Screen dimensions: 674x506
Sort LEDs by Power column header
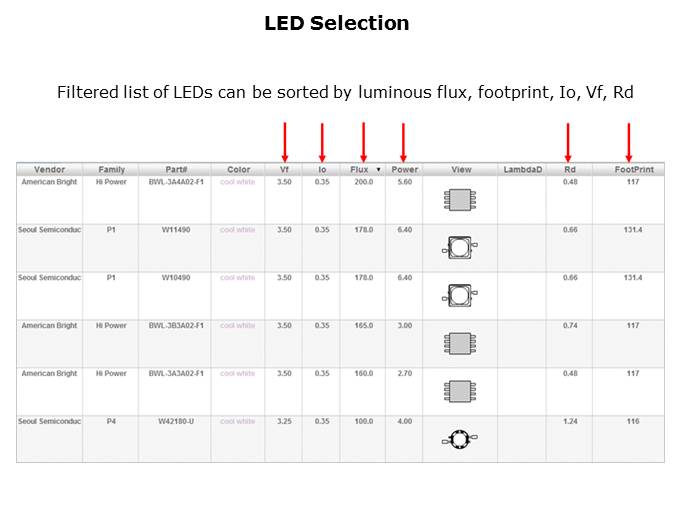tap(404, 170)
